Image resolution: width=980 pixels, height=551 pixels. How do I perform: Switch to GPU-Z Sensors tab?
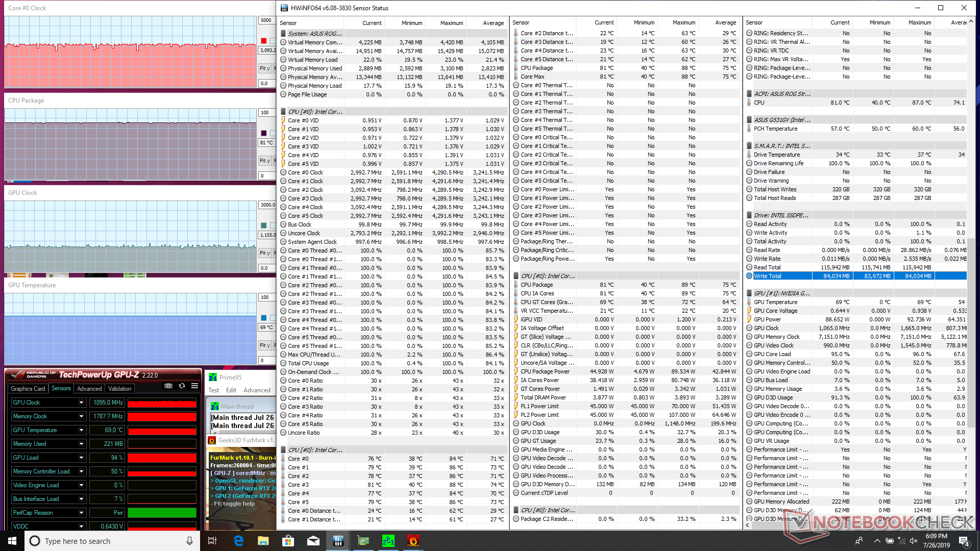pyautogui.click(x=61, y=388)
